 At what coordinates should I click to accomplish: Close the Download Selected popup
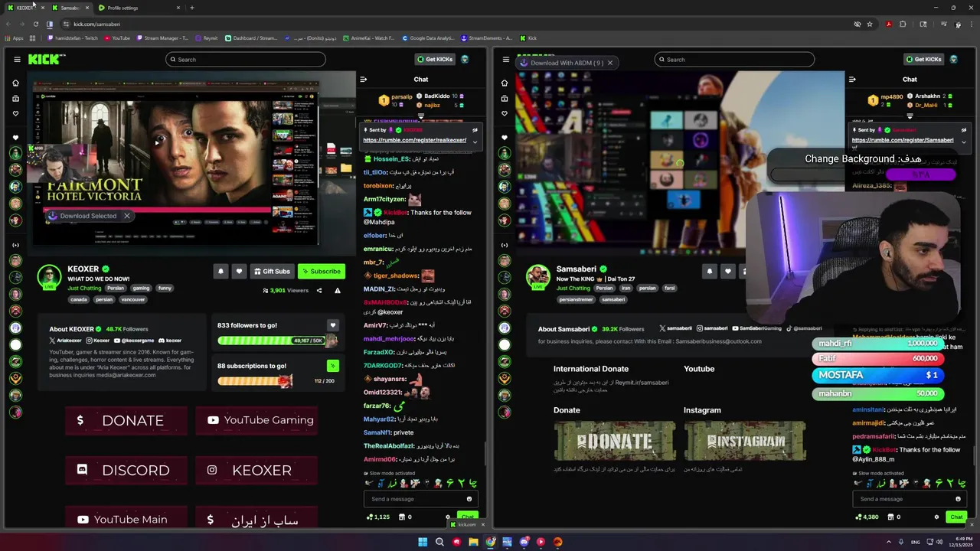click(127, 216)
